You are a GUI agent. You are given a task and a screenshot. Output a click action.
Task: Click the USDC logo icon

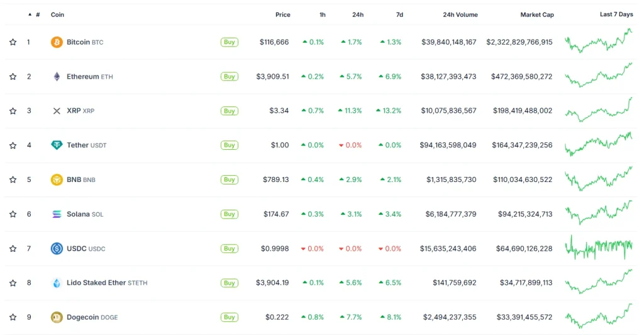57,249
